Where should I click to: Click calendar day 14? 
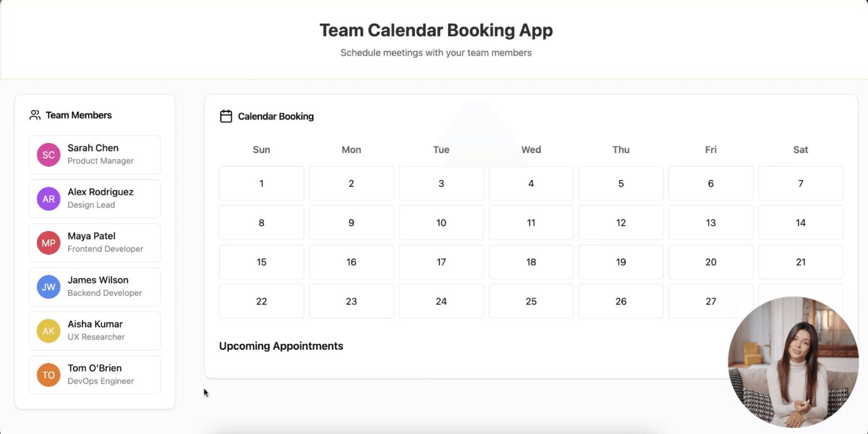801,223
